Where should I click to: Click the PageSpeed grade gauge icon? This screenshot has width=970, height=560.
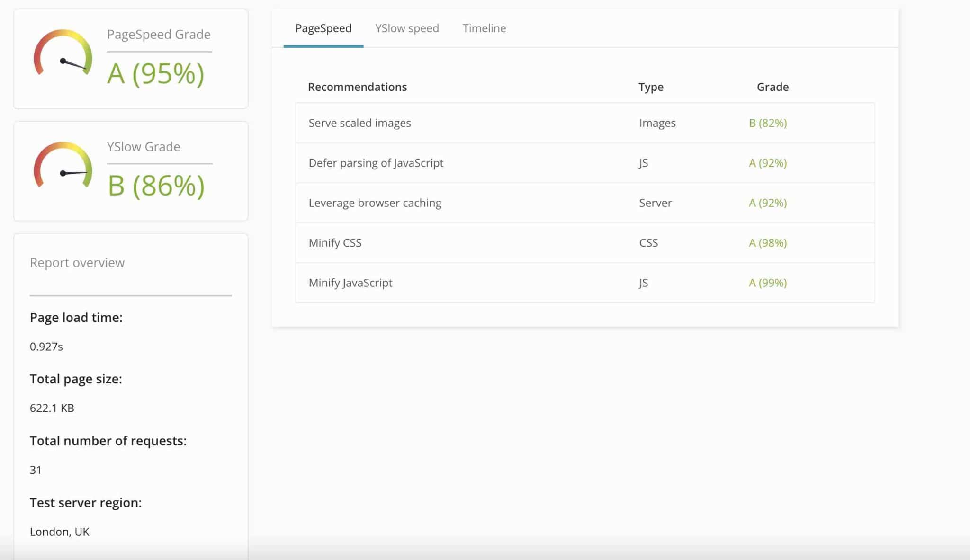click(x=63, y=53)
